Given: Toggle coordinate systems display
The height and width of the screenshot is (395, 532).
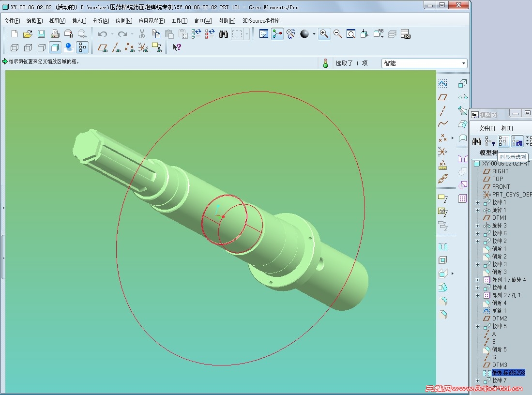Looking at the screenshot, I should click(x=143, y=47).
